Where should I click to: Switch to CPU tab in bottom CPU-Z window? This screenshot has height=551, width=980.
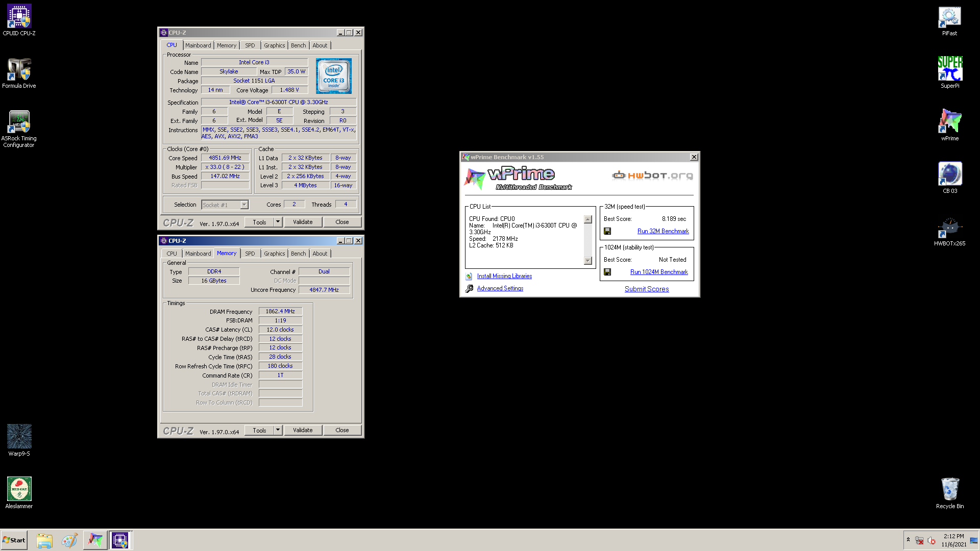pos(171,254)
